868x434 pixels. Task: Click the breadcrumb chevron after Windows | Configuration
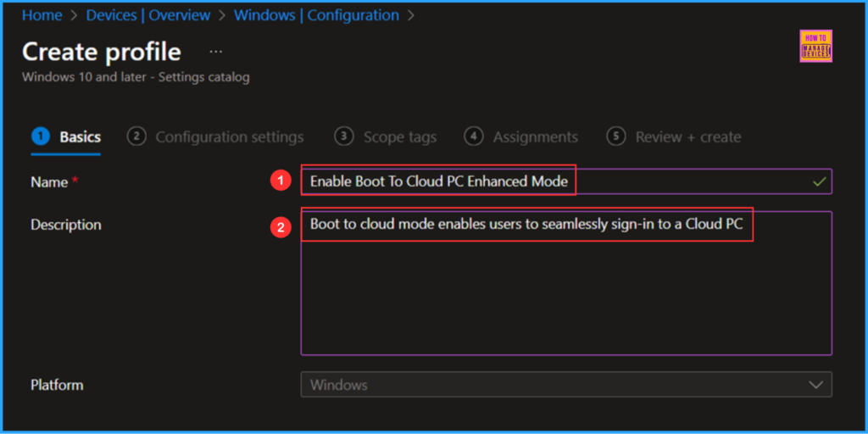click(411, 15)
